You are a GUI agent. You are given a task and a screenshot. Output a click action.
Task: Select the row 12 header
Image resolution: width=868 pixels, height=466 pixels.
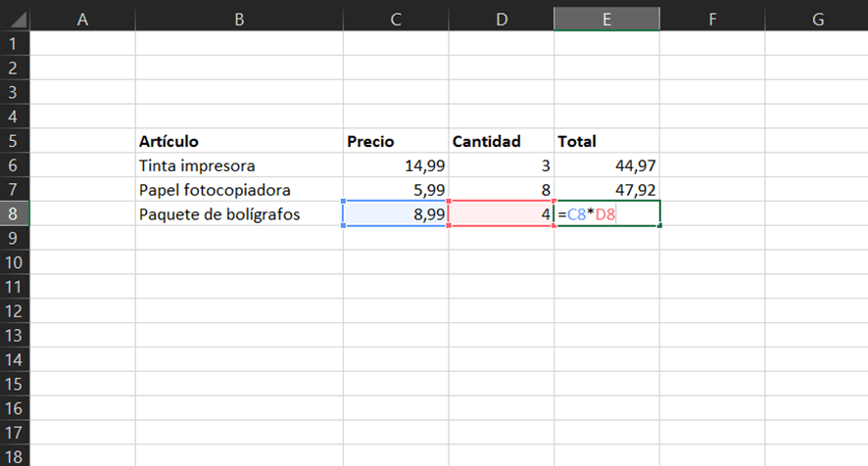(15, 310)
